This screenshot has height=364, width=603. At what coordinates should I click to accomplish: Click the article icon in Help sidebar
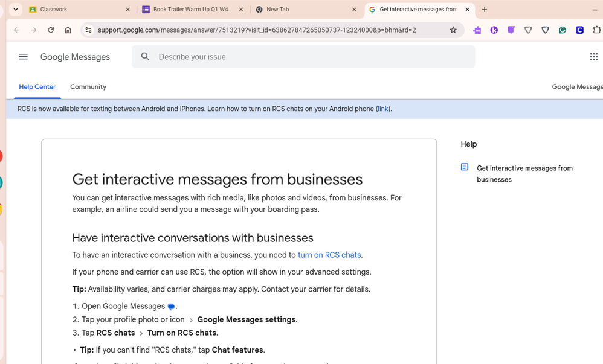(x=465, y=167)
